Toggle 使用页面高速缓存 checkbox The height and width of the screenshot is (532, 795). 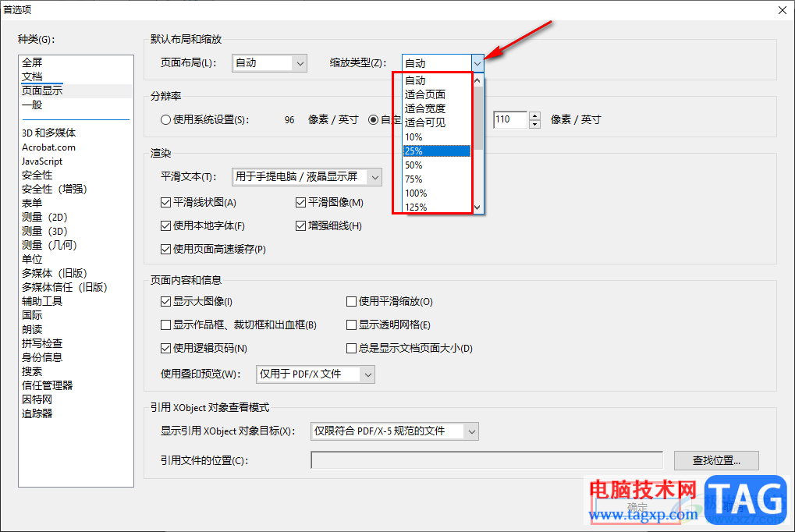[166, 249]
